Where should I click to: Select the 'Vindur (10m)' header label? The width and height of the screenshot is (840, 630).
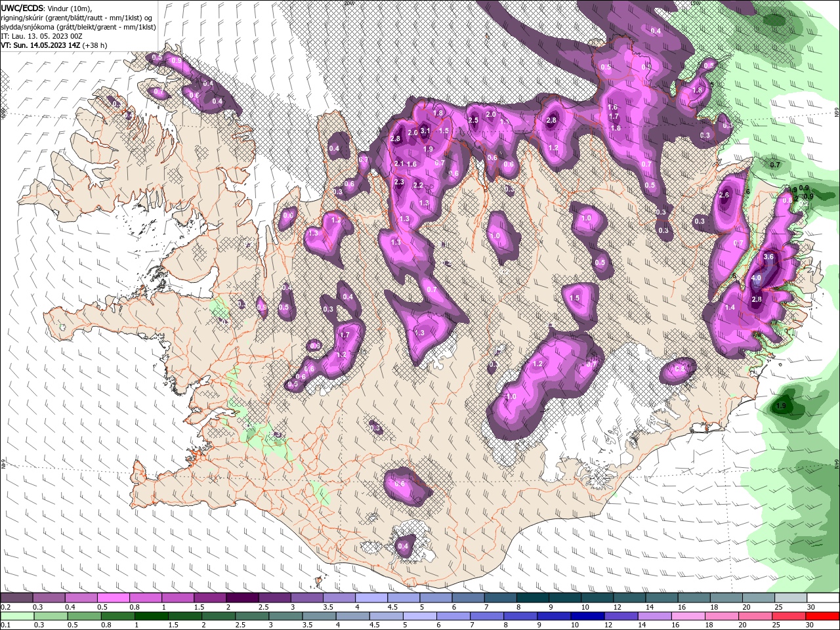coord(70,8)
